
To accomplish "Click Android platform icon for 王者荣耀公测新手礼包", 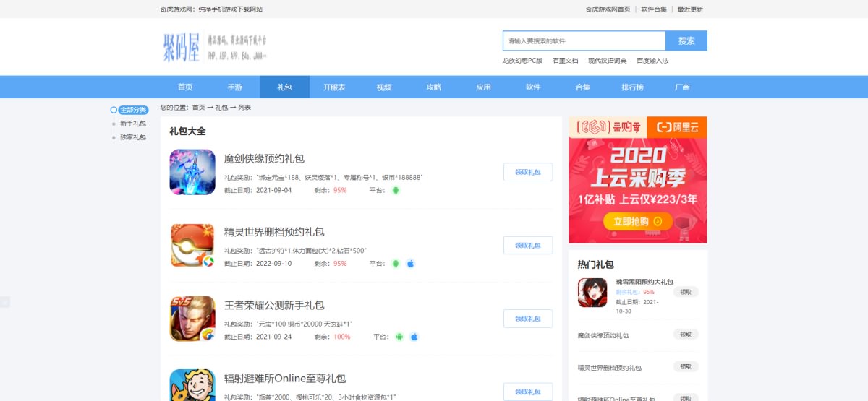I will (x=399, y=337).
